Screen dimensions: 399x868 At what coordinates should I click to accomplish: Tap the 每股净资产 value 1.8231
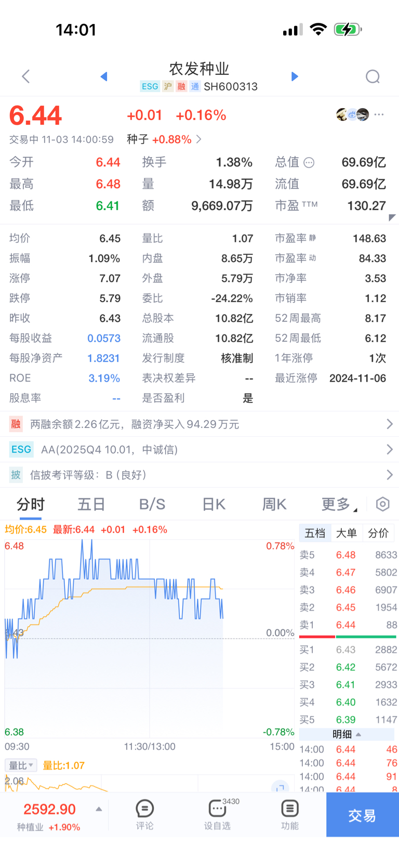tap(104, 358)
